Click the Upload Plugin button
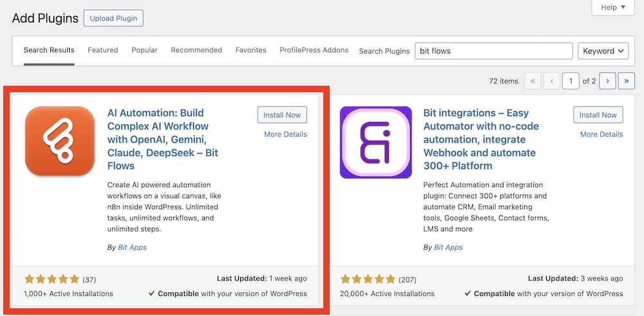Viewport: 644px width, 316px height. coord(113,18)
